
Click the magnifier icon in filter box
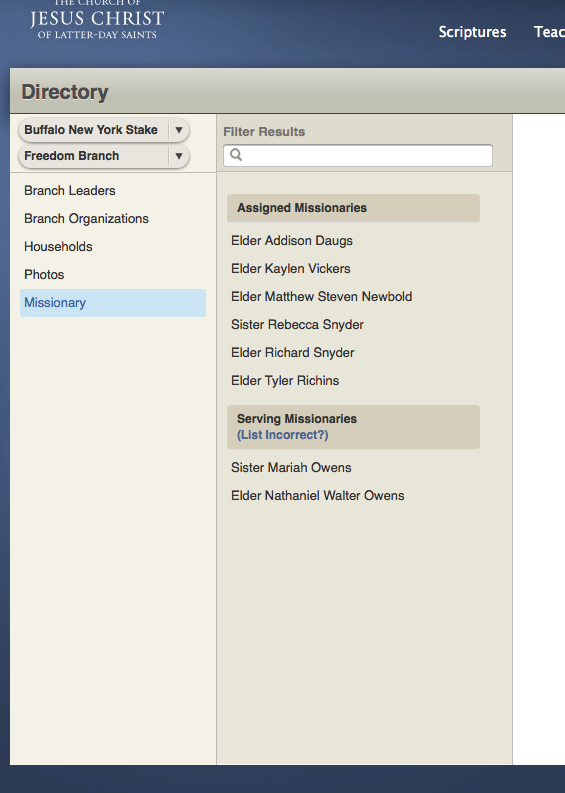click(236, 155)
